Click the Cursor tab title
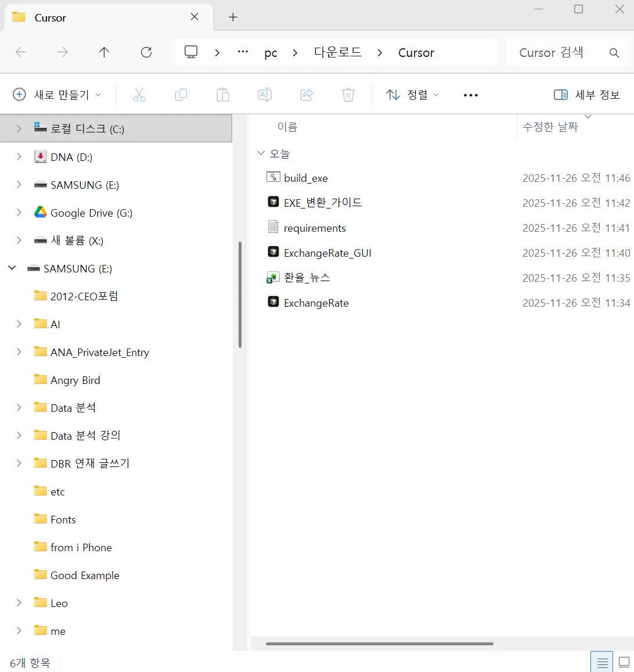 point(50,17)
